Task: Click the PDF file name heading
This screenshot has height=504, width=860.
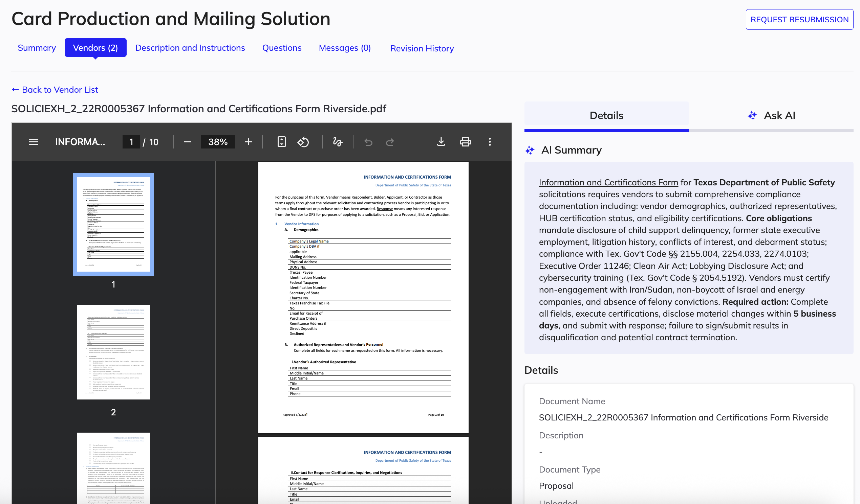Action: pyautogui.click(x=199, y=109)
